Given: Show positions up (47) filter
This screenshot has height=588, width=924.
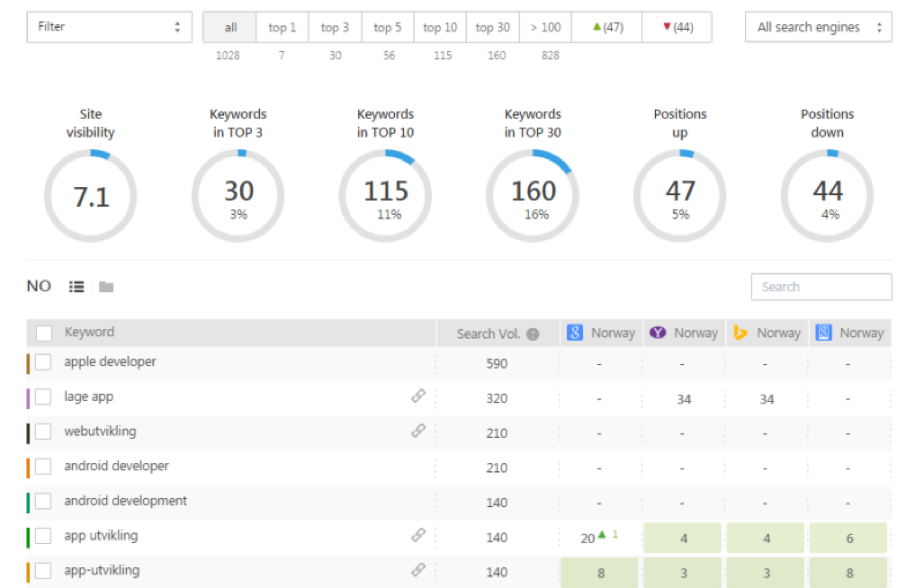Looking at the screenshot, I should click(607, 27).
